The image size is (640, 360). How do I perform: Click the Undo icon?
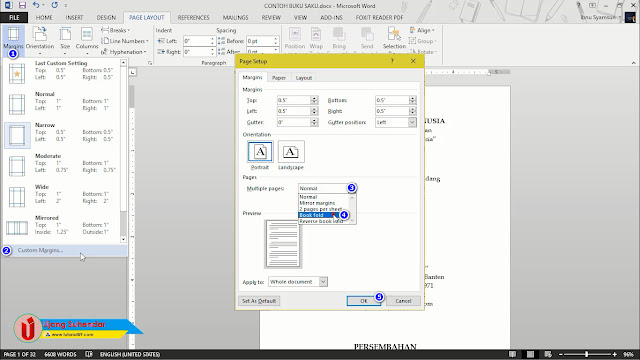click(36, 5)
